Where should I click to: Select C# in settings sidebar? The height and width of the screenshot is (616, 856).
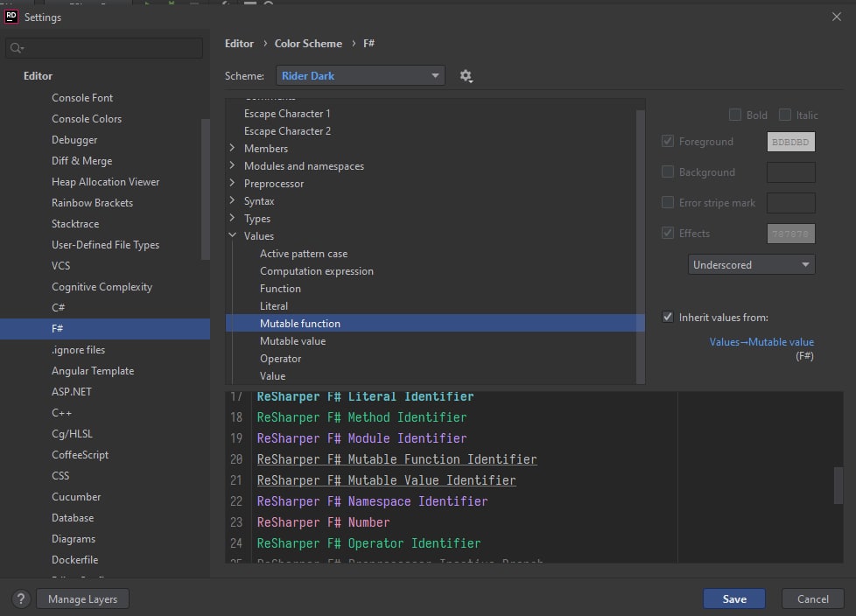point(58,307)
